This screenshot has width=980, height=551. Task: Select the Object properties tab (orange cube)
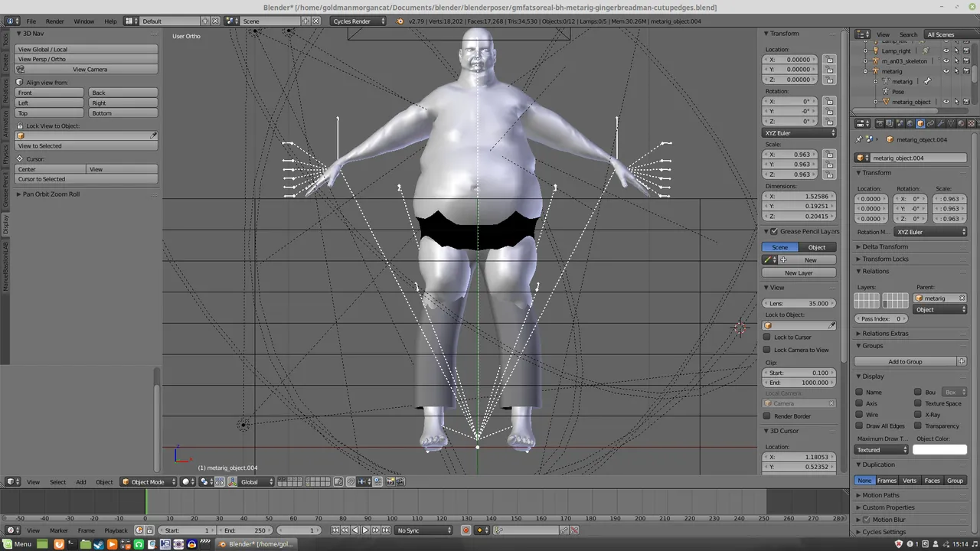[x=920, y=123]
